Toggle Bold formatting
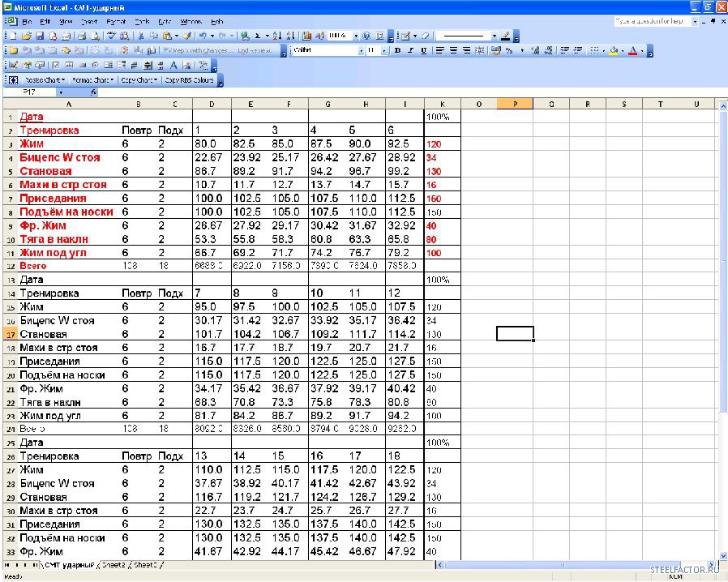This screenshot has width=728, height=582. coord(397,50)
